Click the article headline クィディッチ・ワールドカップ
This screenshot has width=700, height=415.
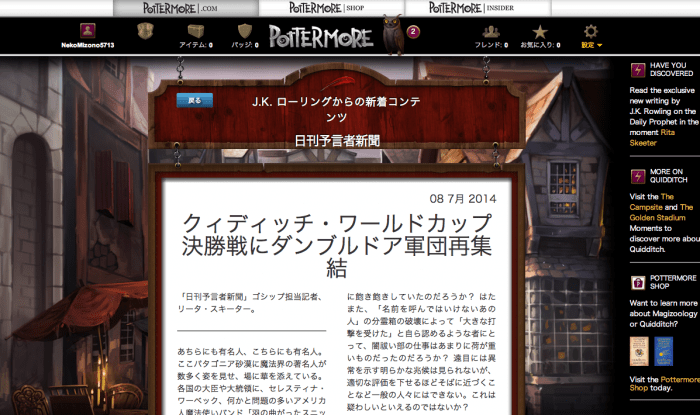pyautogui.click(x=337, y=245)
